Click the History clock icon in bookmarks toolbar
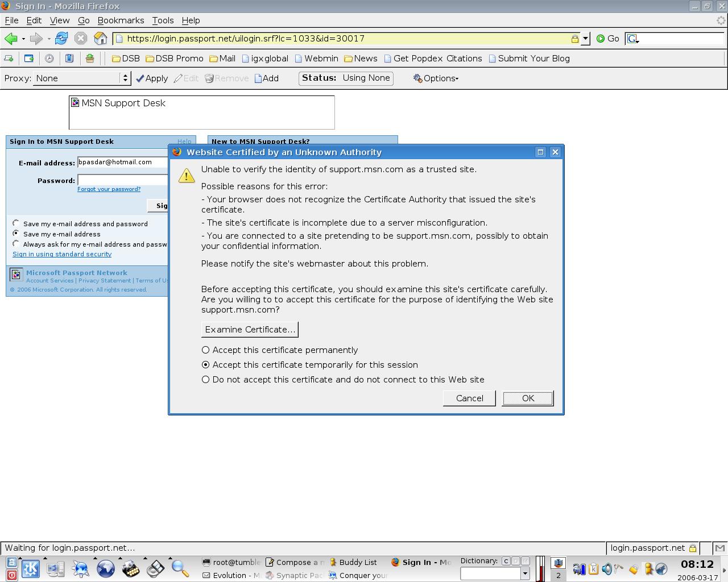Viewport: 728px width, 582px height. coord(49,59)
